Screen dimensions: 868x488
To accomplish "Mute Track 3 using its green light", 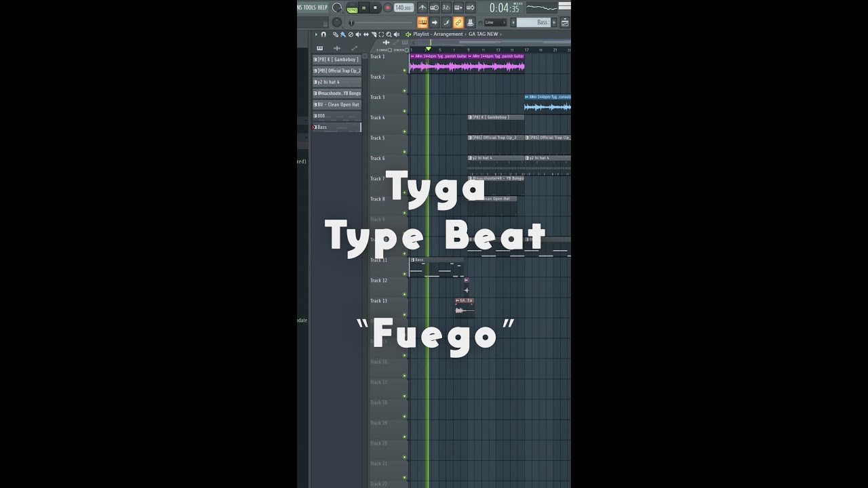I will [405, 110].
